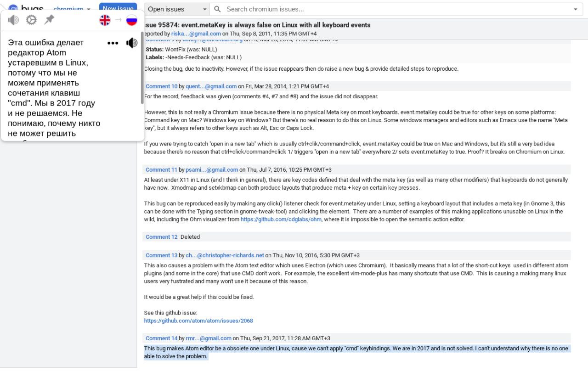588x377 pixels.
Task: Click the Russian translated text in the popup
Action: (54, 88)
